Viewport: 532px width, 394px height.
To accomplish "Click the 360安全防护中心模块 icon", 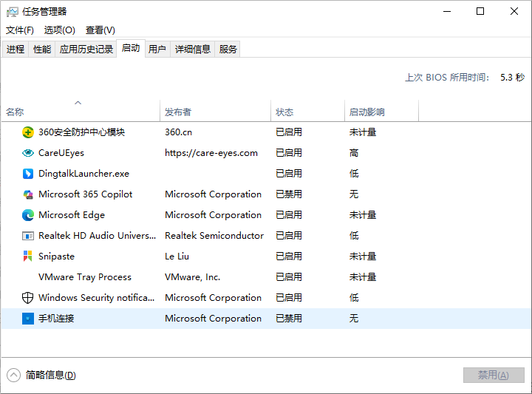I will [28, 132].
